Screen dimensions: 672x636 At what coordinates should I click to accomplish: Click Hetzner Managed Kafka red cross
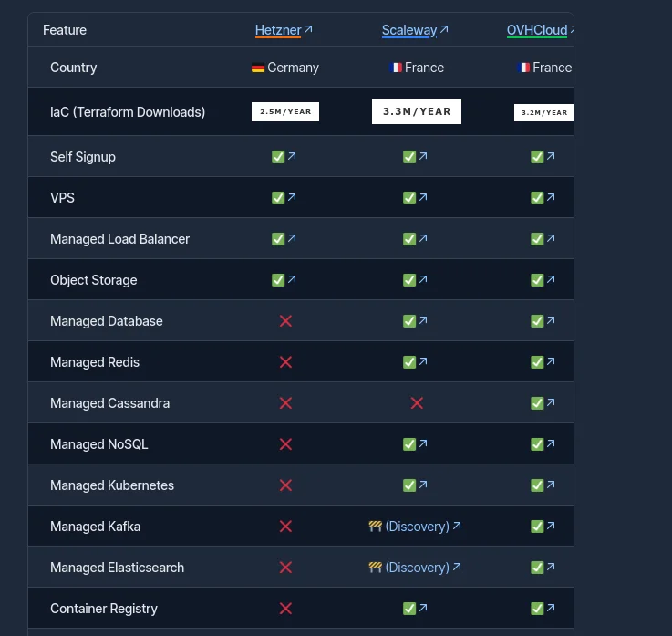(286, 527)
